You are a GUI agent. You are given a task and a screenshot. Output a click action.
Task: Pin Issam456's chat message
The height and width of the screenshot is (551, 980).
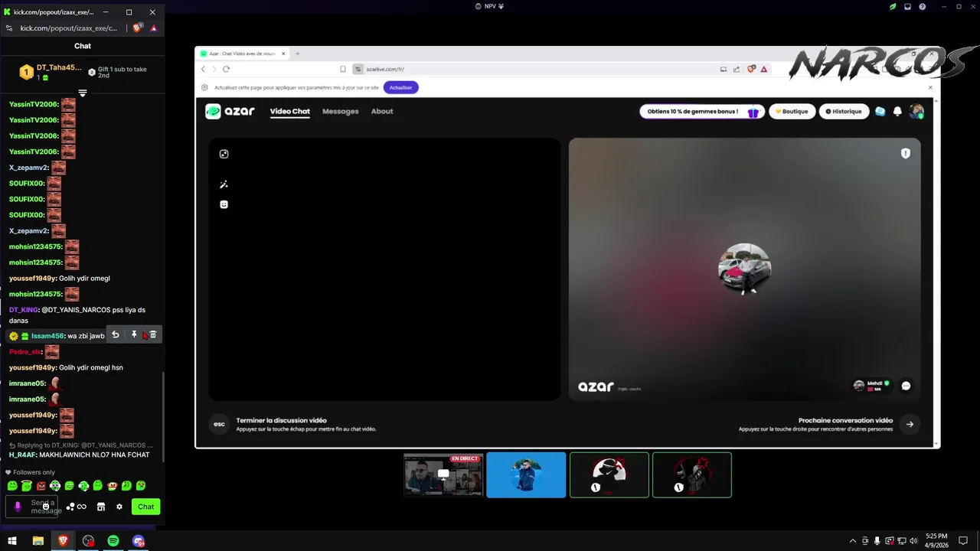coord(134,335)
